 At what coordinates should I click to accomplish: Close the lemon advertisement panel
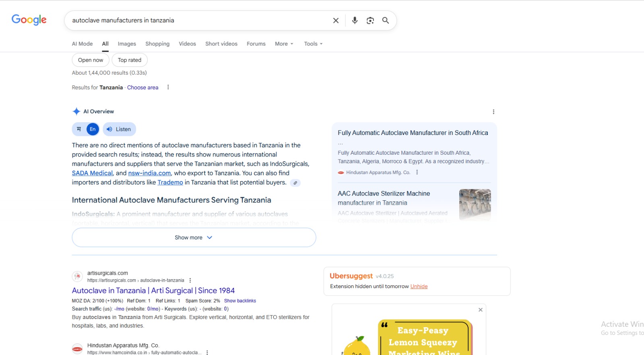(x=480, y=310)
